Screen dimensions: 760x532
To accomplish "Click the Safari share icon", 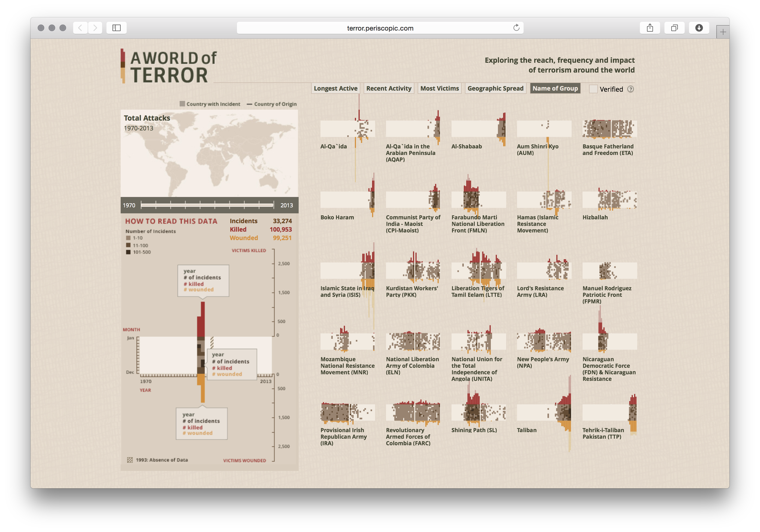I will (650, 28).
